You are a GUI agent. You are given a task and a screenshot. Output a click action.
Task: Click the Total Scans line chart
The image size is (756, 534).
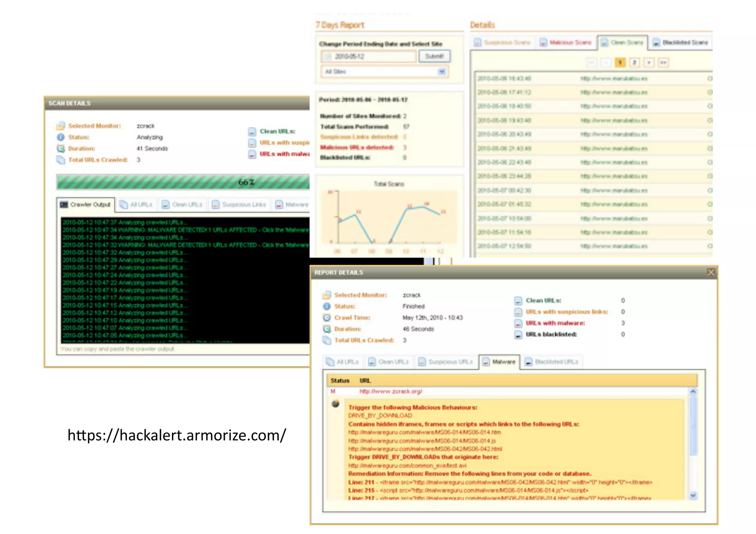[389, 217]
